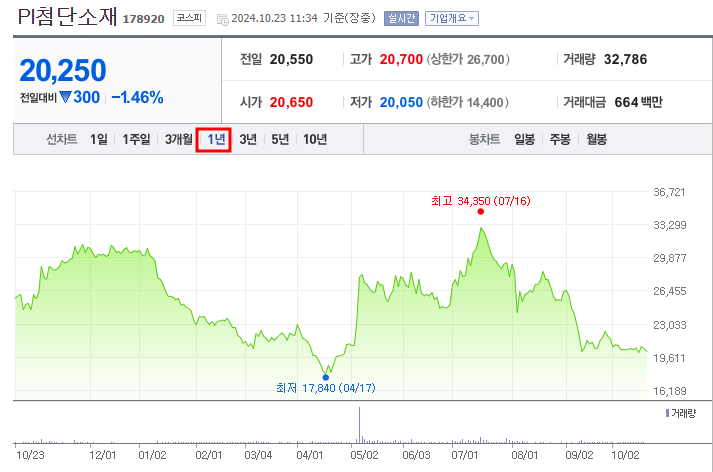Click the 봉차트 label
Screen dimensions: 713x472
(485, 139)
